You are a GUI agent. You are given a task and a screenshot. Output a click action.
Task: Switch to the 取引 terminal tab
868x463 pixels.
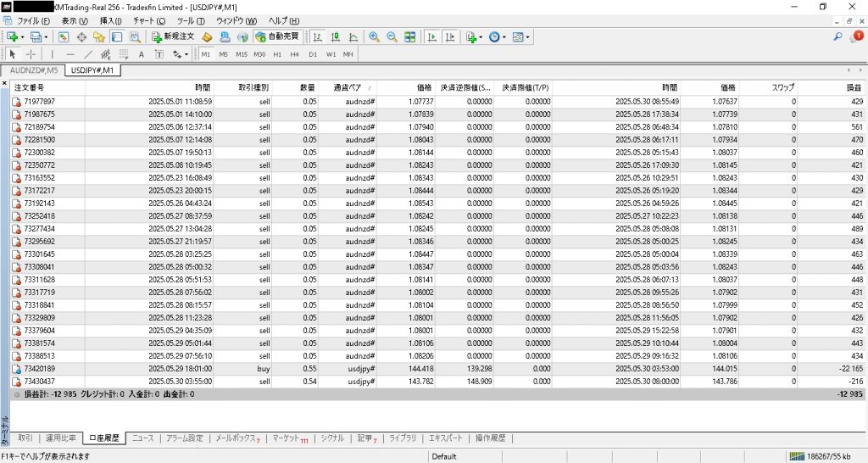point(25,438)
